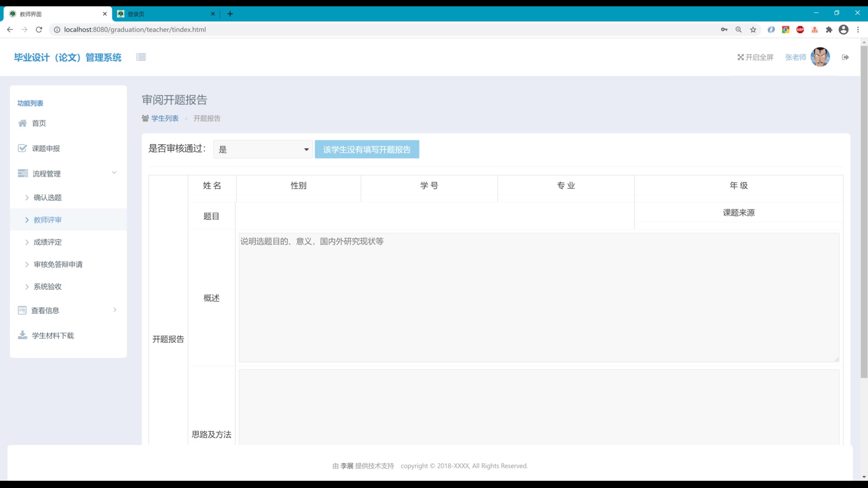Go to 学生列表 breadcrumb link
This screenshot has height=488, width=868.
[x=165, y=118]
